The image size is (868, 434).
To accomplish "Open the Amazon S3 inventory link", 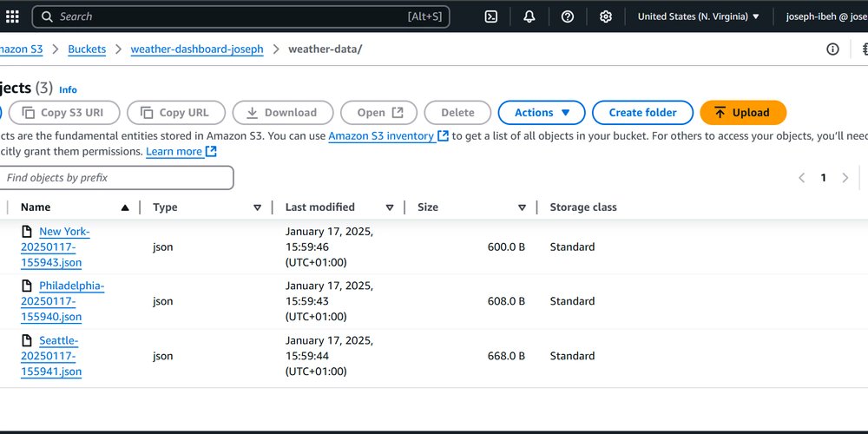I will [388, 135].
